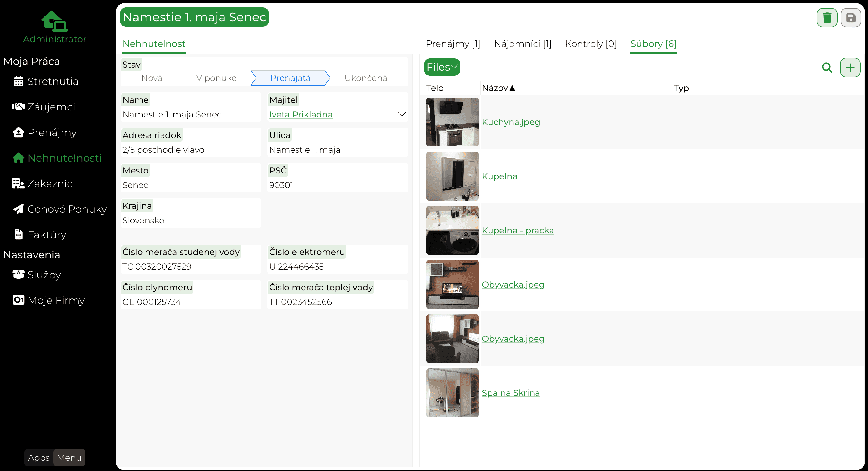Click the save disk icon
Viewport: 868px width, 471px height.
850,18
